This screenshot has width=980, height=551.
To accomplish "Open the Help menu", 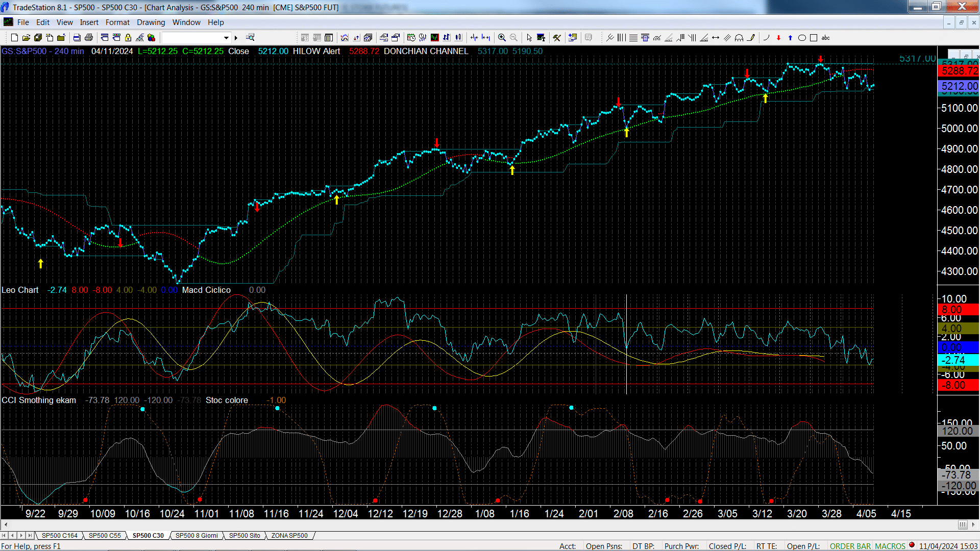I will point(215,22).
